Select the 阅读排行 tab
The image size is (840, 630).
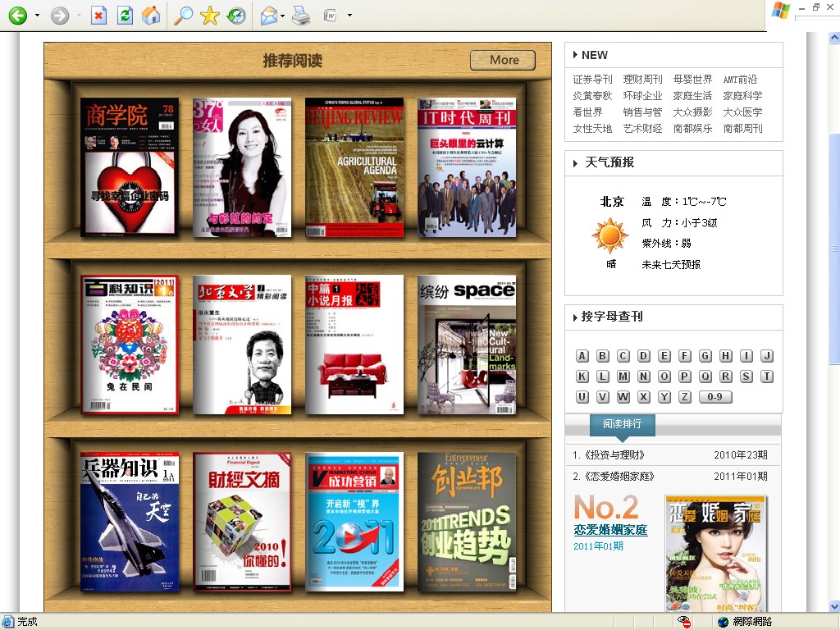point(622,424)
